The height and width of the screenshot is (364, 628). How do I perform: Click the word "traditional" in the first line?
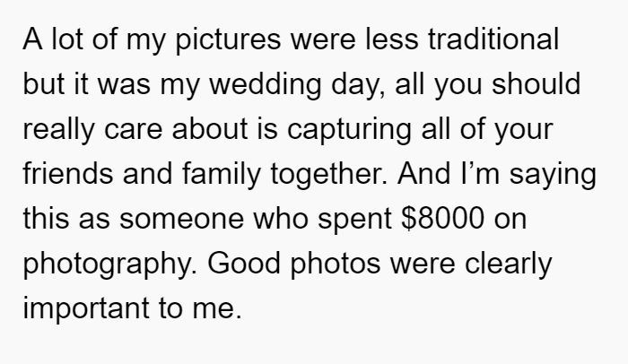click(x=493, y=39)
